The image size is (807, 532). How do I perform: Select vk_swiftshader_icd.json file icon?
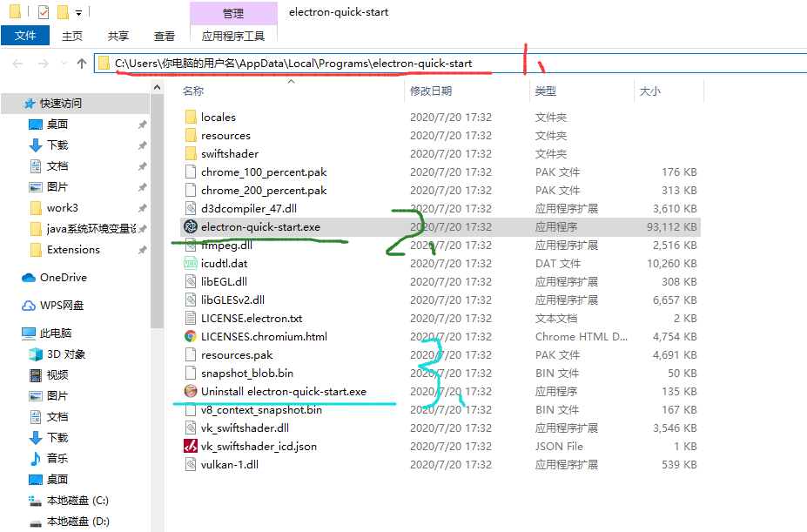point(191,446)
